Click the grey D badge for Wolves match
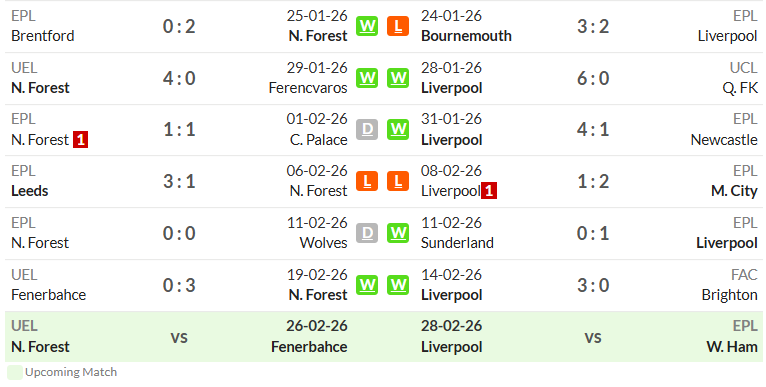 point(367,233)
